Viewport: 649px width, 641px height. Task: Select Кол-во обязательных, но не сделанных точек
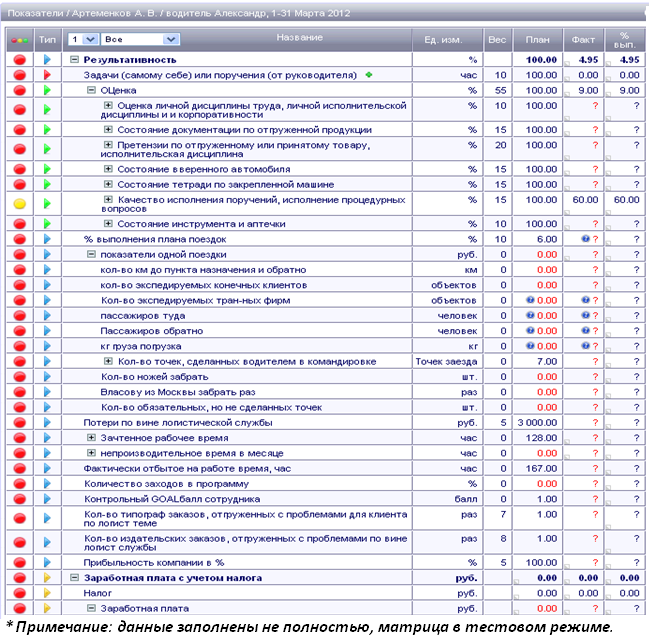[212, 407]
